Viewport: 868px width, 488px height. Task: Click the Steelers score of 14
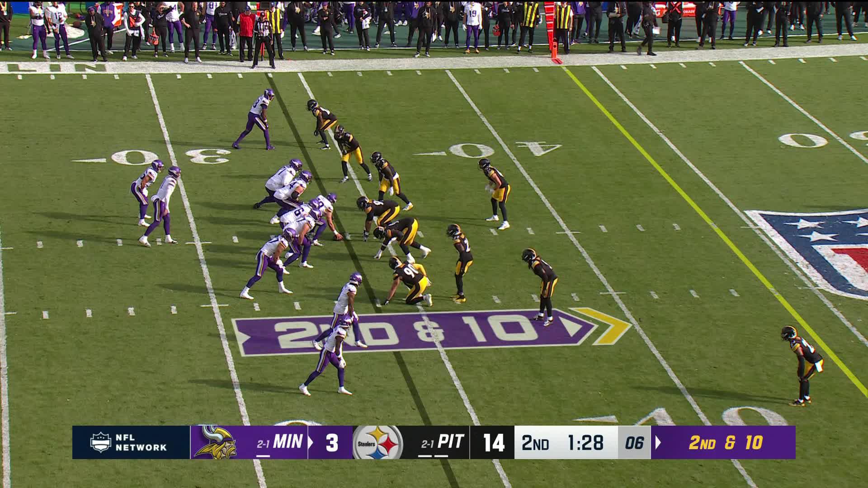click(493, 443)
